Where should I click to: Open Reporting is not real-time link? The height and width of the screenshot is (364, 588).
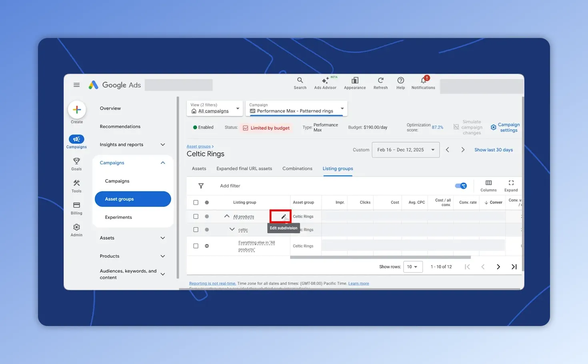pyautogui.click(x=212, y=284)
